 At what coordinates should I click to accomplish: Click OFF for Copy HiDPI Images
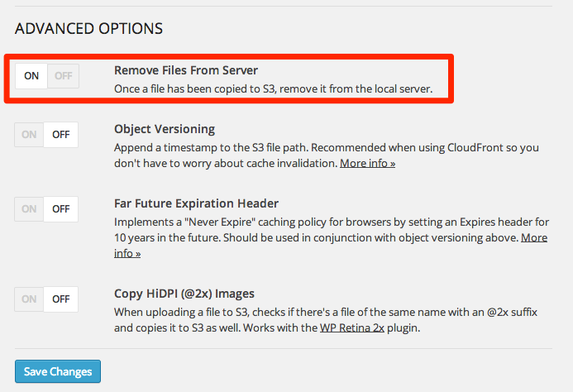pyautogui.click(x=60, y=299)
